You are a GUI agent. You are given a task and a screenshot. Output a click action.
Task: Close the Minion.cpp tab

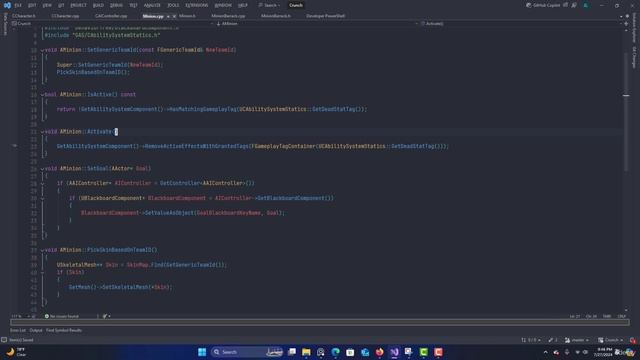tap(174, 16)
